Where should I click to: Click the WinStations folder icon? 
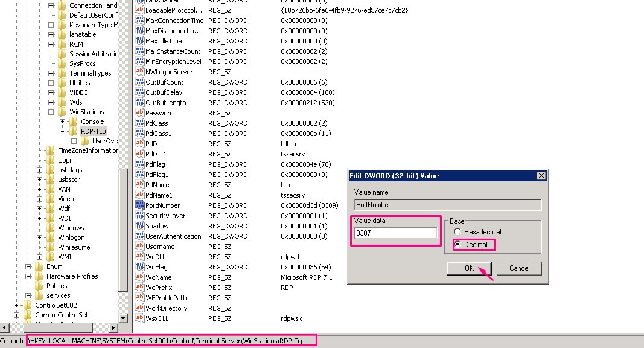[62, 112]
